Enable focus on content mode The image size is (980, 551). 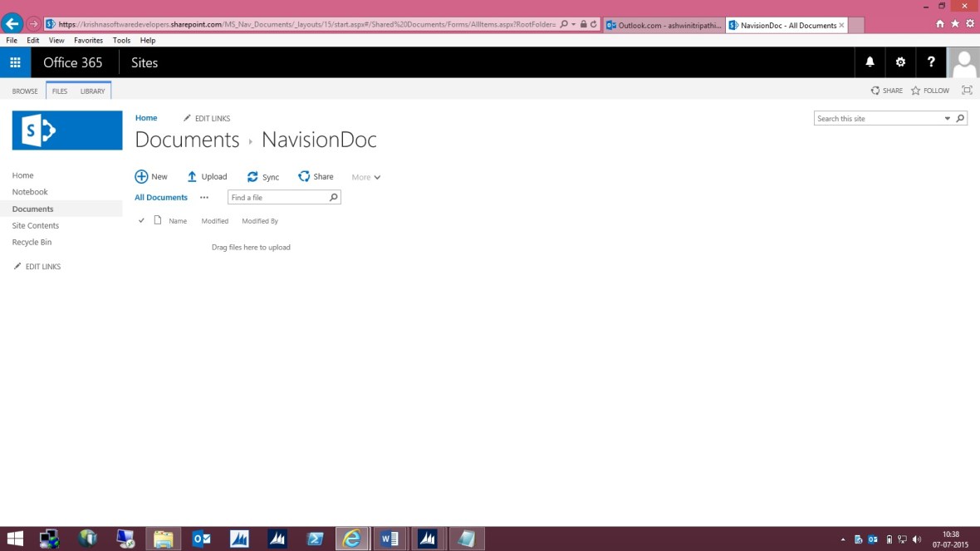[x=967, y=90]
